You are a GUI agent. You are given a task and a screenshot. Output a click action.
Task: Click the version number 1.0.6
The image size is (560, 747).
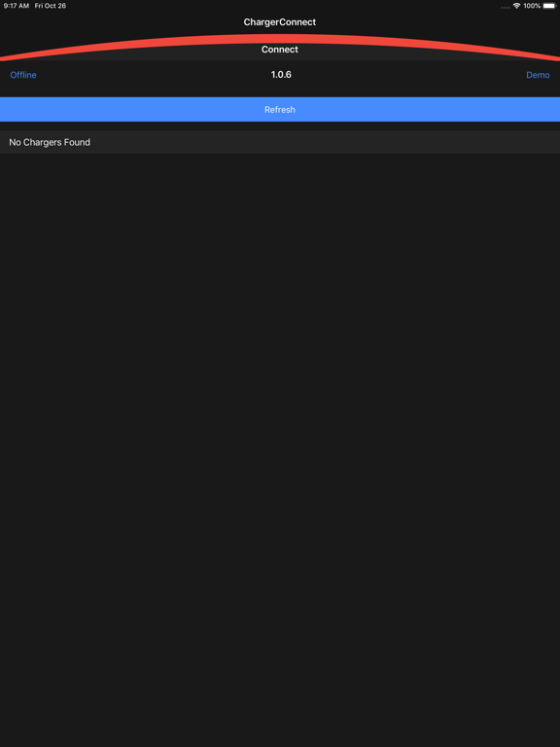click(x=281, y=74)
